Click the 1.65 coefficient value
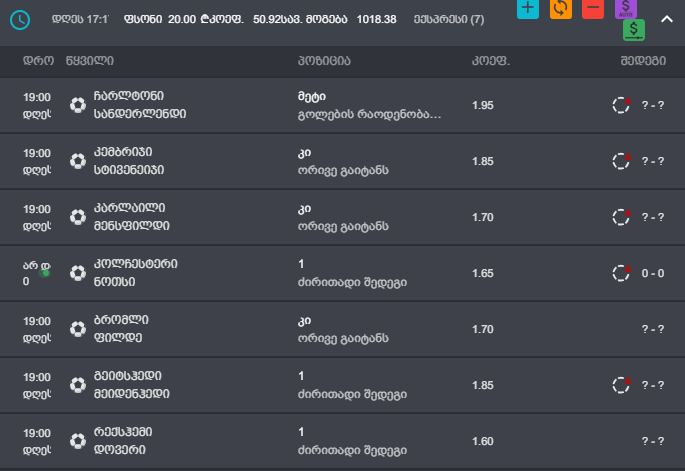685x471 pixels. coord(483,273)
